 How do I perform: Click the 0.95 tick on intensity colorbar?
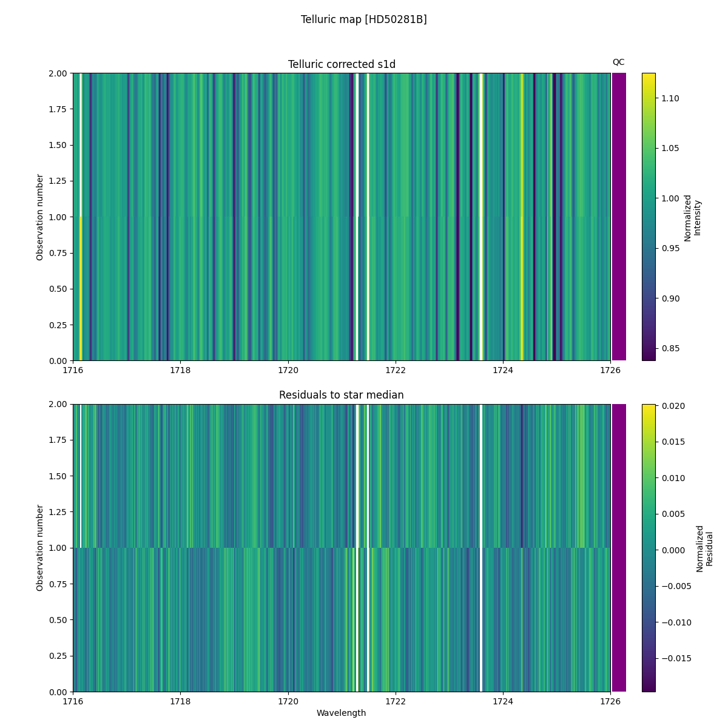pos(669,248)
